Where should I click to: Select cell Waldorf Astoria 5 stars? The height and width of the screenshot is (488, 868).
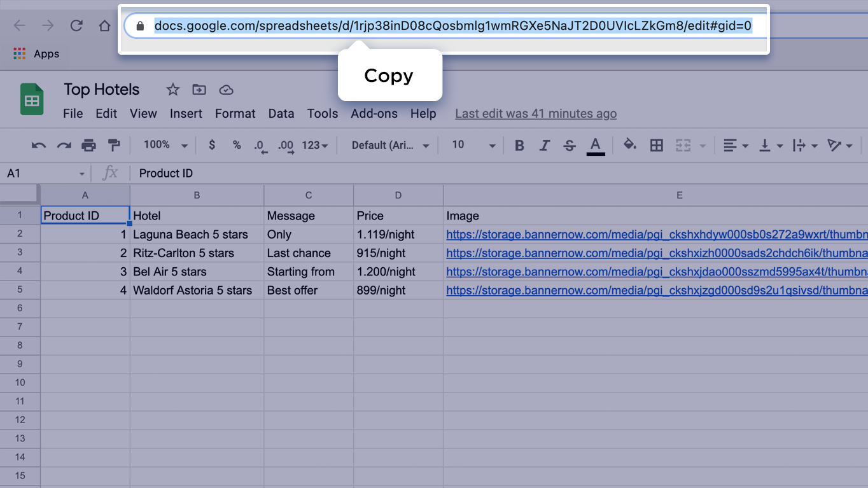[197, 290]
